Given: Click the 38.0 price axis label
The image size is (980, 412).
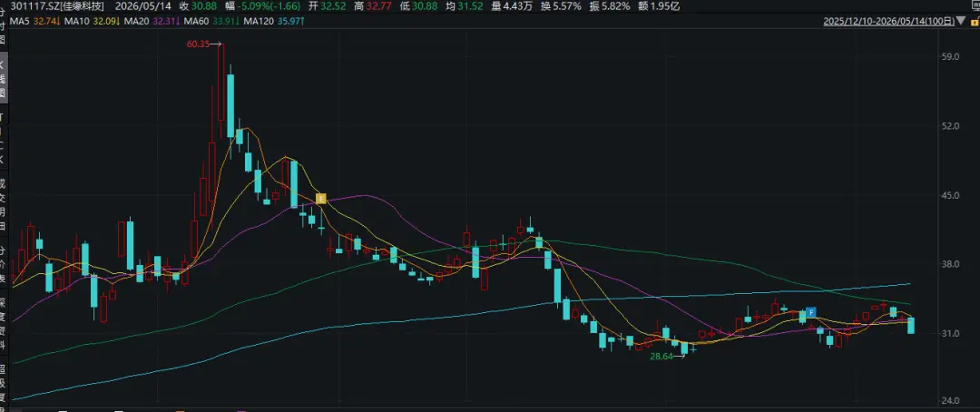Looking at the screenshot, I should (951, 264).
